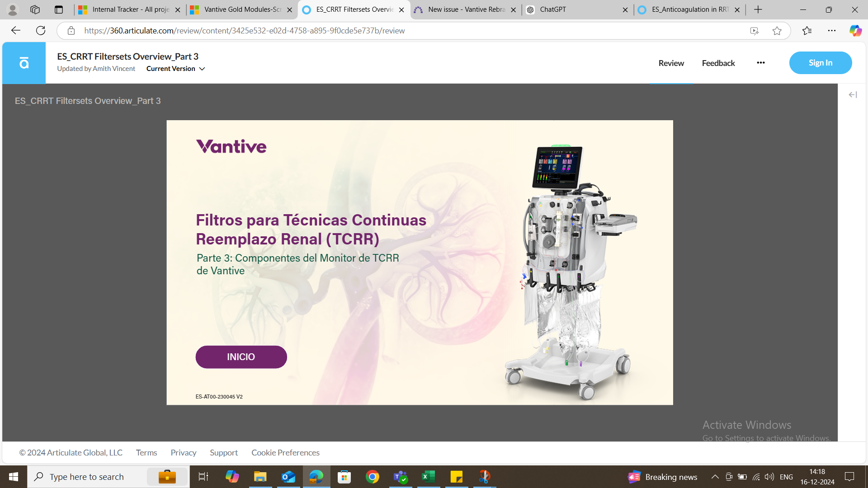
Task: View site information lock icon
Action: coord(71,31)
